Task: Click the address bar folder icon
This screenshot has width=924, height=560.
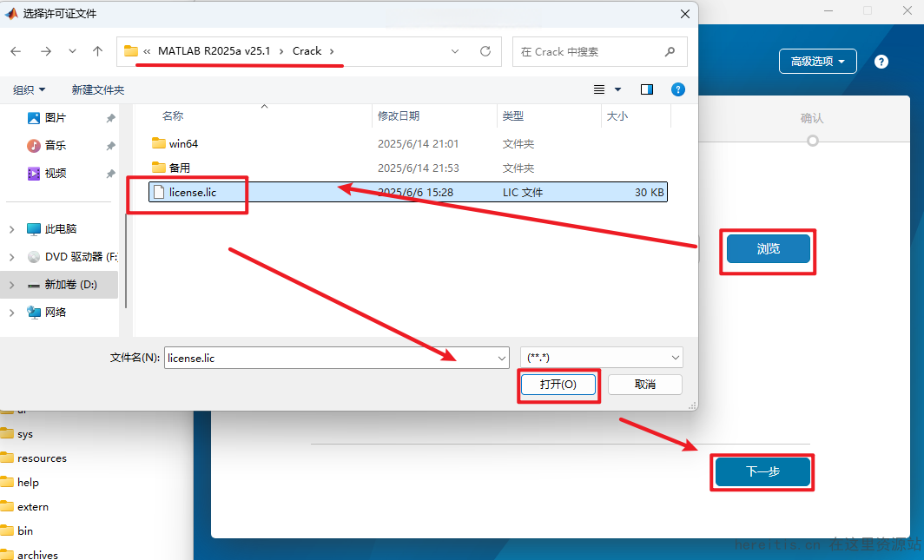Action: pyautogui.click(x=131, y=51)
